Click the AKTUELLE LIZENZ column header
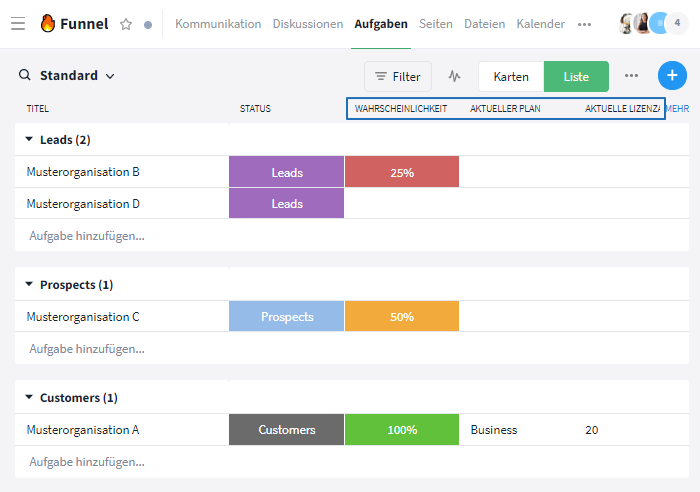This screenshot has width=700, height=492. pyautogui.click(x=622, y=108)
